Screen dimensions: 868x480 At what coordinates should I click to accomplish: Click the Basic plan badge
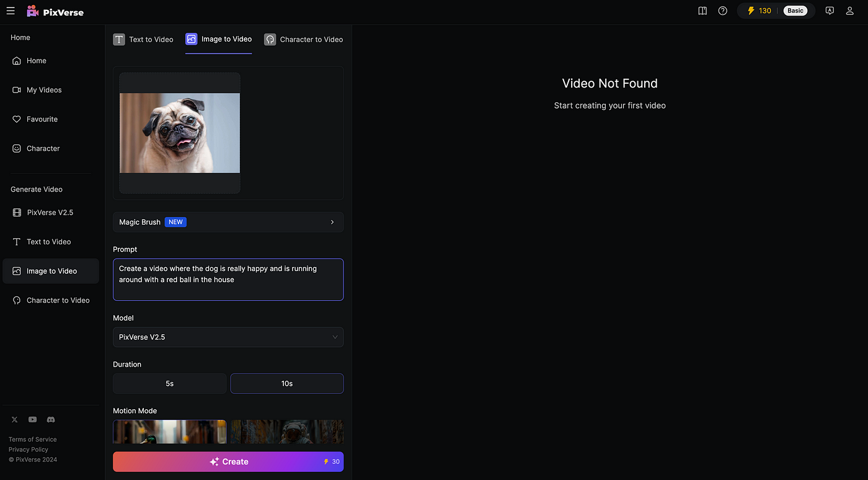[795, 11]
